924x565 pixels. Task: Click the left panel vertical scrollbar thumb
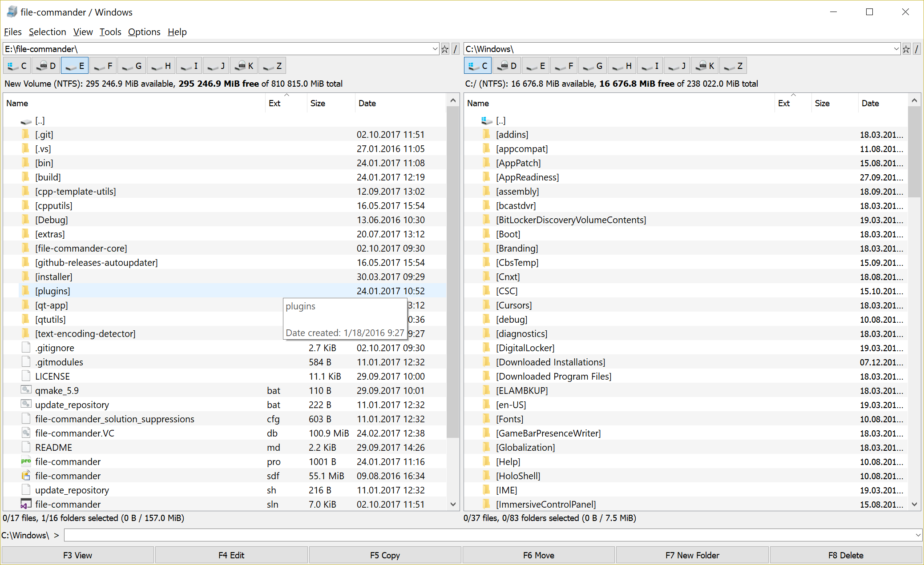tap(453, 271)
